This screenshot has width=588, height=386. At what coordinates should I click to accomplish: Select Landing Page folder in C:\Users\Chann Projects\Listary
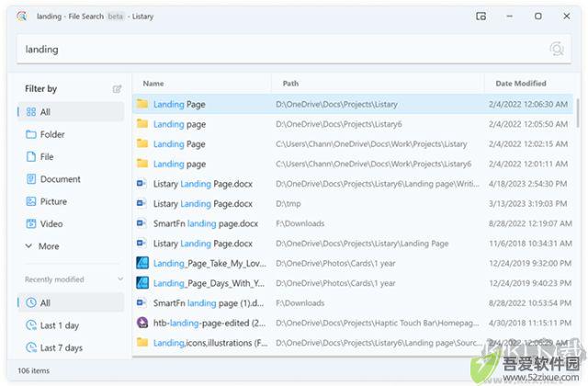(353, 144)
